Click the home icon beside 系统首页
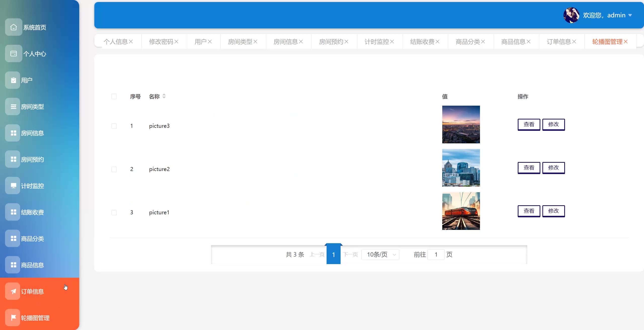The width and height of the screenshot is (644, 330). click(x=14, y=27)
